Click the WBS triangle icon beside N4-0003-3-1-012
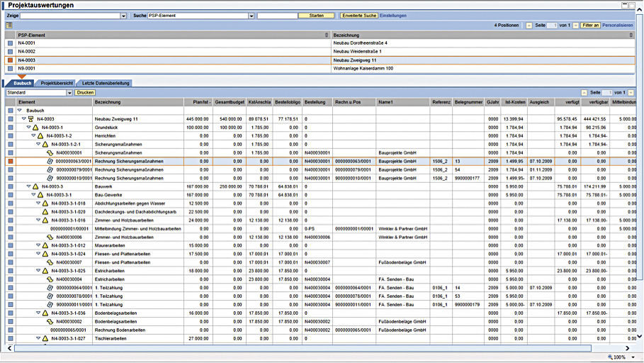Viewport: 644px width, 363px height. (45, 245)
